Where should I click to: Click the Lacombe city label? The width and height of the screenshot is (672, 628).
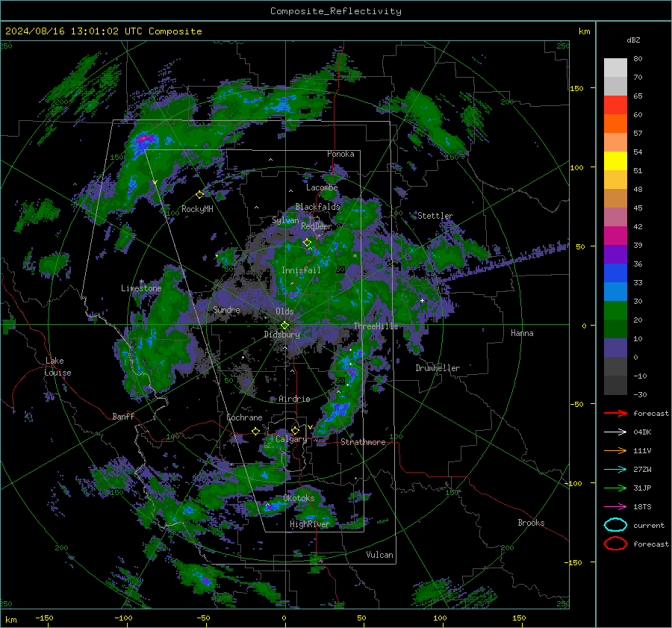tap(322, 187)
